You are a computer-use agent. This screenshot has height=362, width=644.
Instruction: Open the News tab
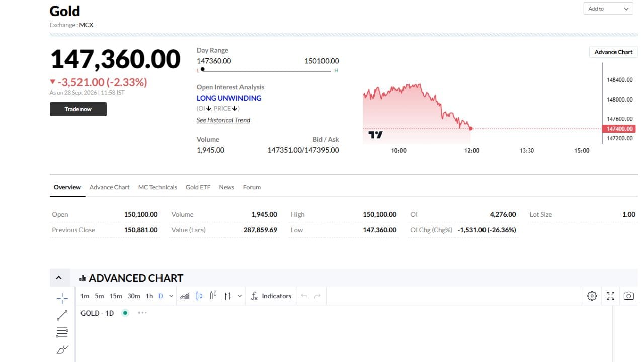(x=226, y=187)
